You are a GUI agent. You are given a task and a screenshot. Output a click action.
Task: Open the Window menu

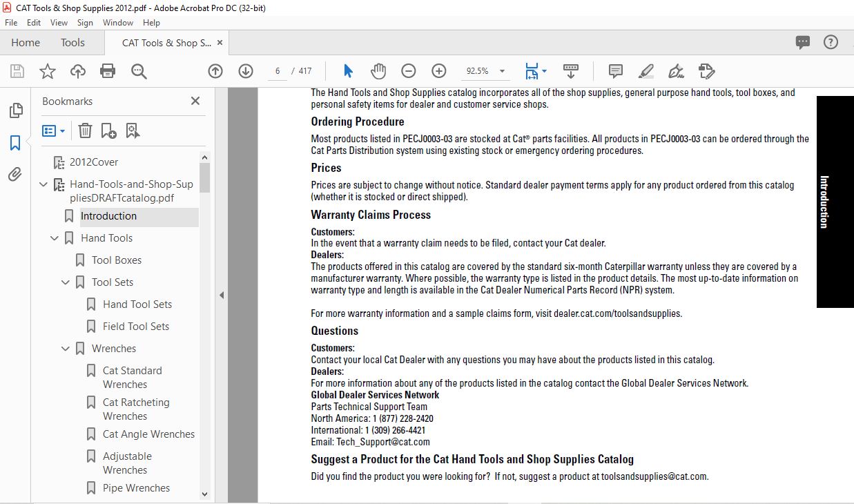point(118,23)
